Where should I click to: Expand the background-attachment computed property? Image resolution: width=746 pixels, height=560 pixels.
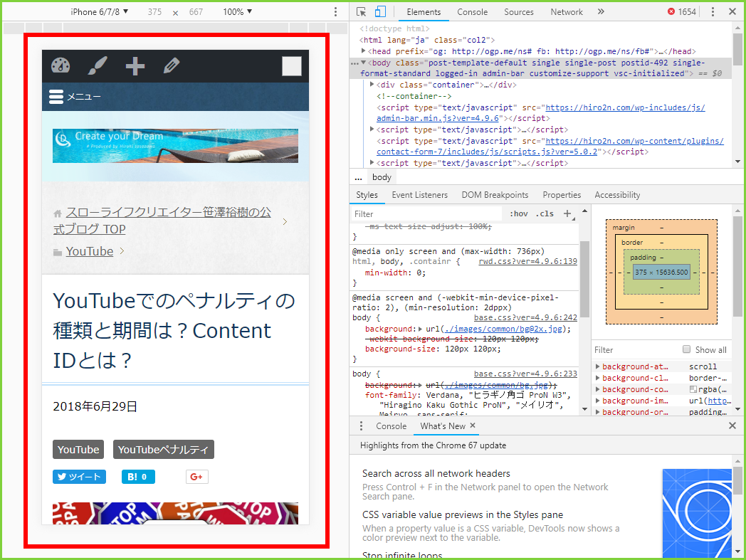coord(597,366)
